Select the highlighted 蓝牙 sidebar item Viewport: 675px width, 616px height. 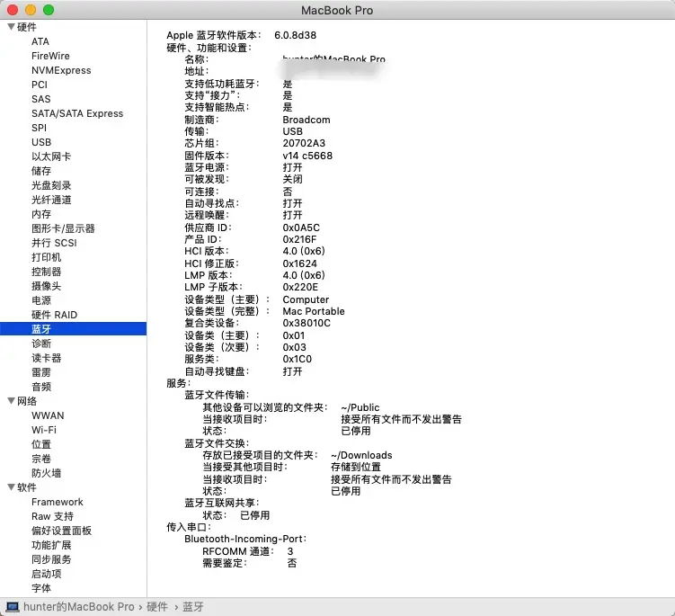pyautogui.click(x=41, y=329)
